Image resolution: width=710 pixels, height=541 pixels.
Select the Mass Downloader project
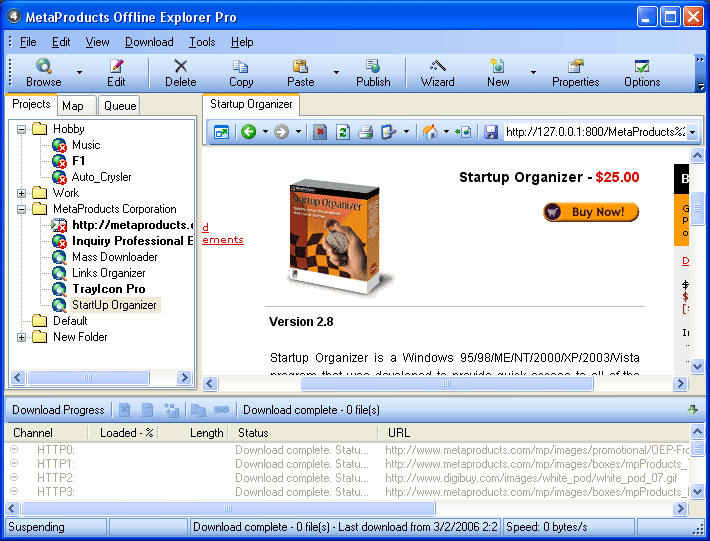click(115, 257)
